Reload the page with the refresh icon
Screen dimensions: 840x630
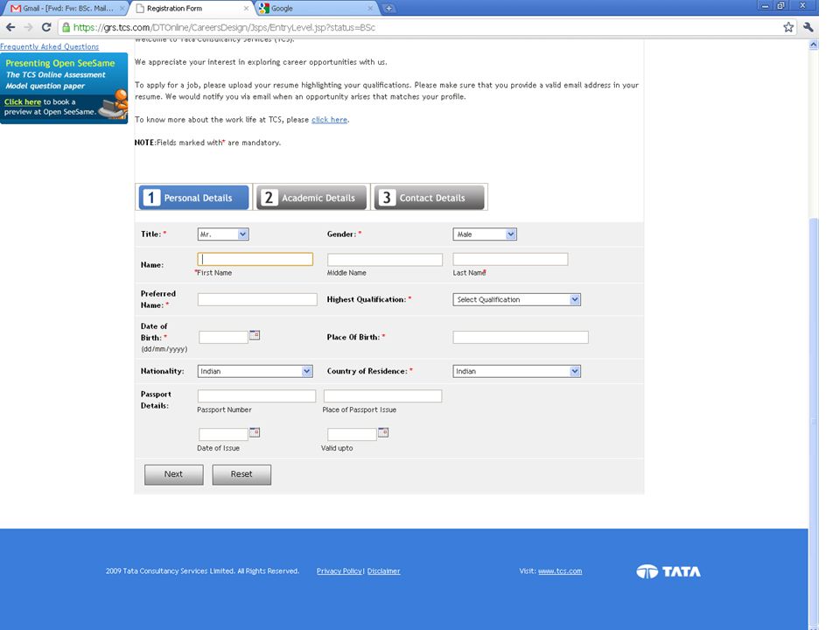point(46,27)
